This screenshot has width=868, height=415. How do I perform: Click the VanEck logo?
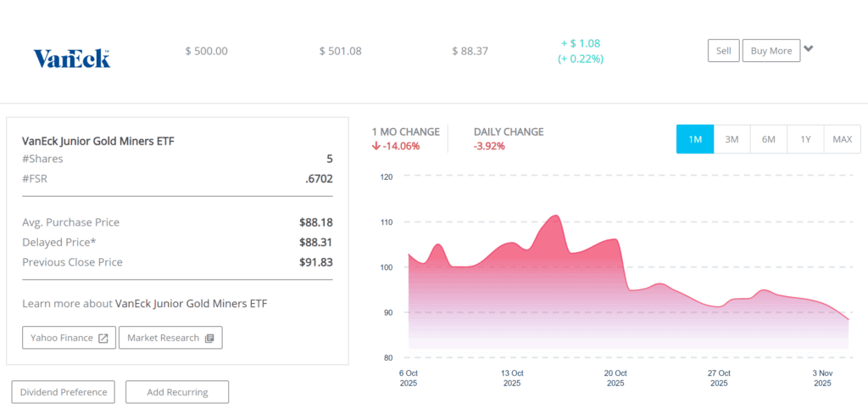coord(72,58)
